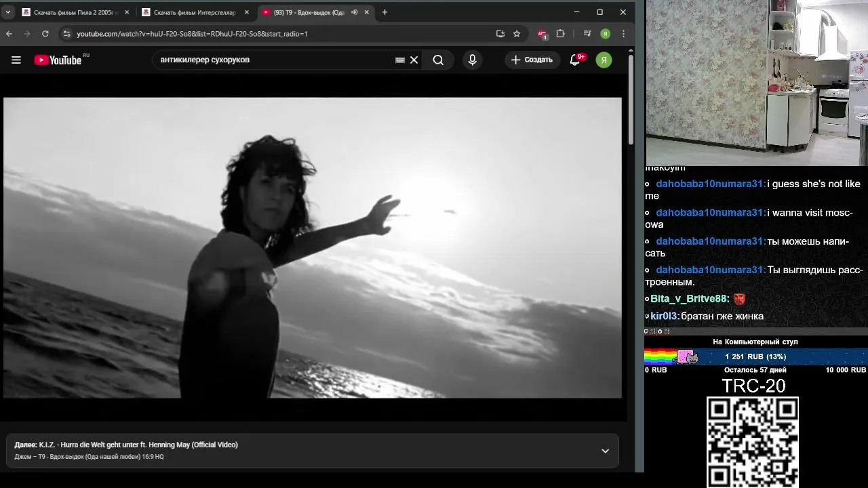Image resolution: width=868 pixels, height=488 pixels.
Task: Click the page vertical scrollbar
Action: pos(631,98)
